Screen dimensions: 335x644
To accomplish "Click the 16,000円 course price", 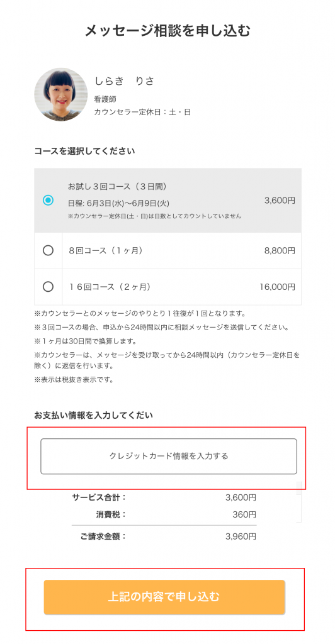I will 277,287.
